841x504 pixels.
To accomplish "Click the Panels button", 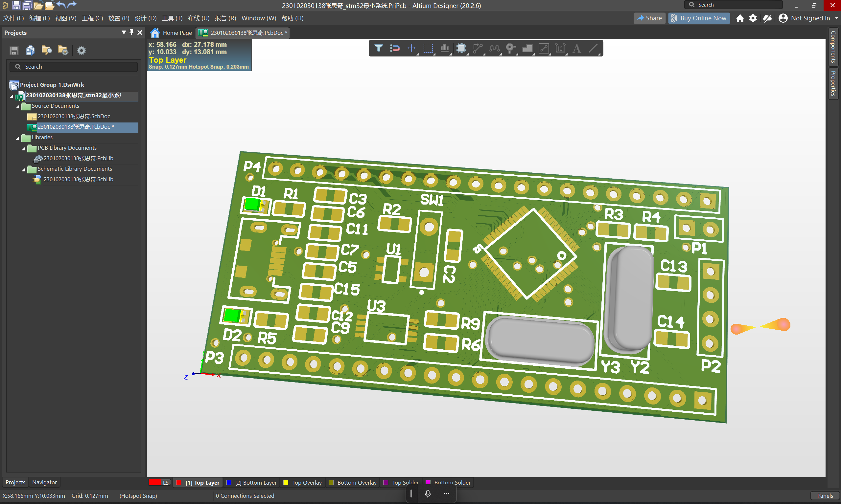I will click(x=825, y=496).
